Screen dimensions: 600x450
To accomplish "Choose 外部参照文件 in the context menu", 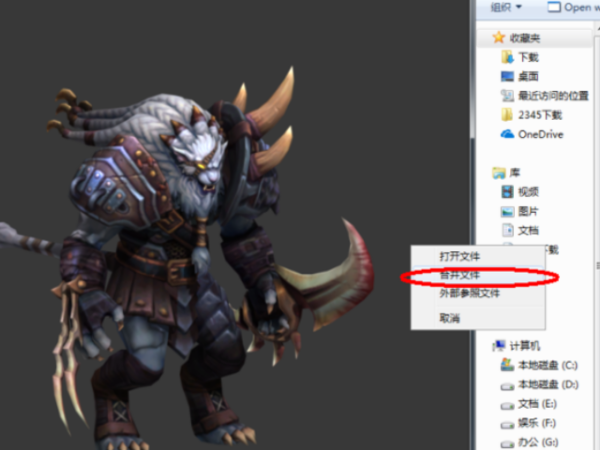I will click(478, 293).
